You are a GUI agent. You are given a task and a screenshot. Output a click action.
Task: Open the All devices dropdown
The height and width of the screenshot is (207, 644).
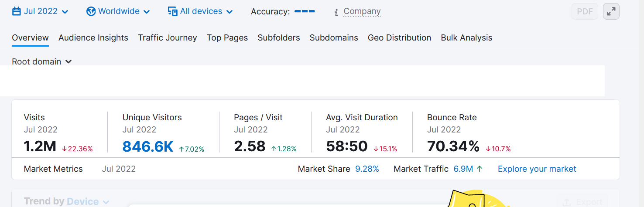coord(200,11)
